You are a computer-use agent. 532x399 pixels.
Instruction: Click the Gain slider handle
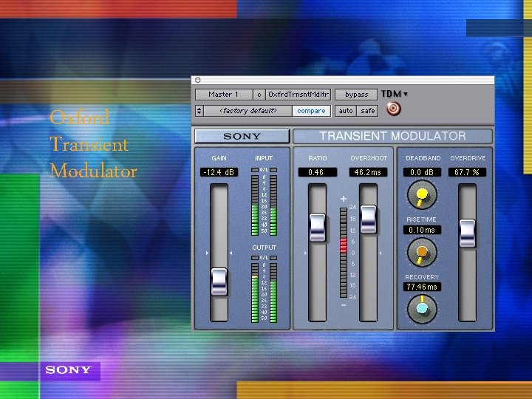coord(219,282)
